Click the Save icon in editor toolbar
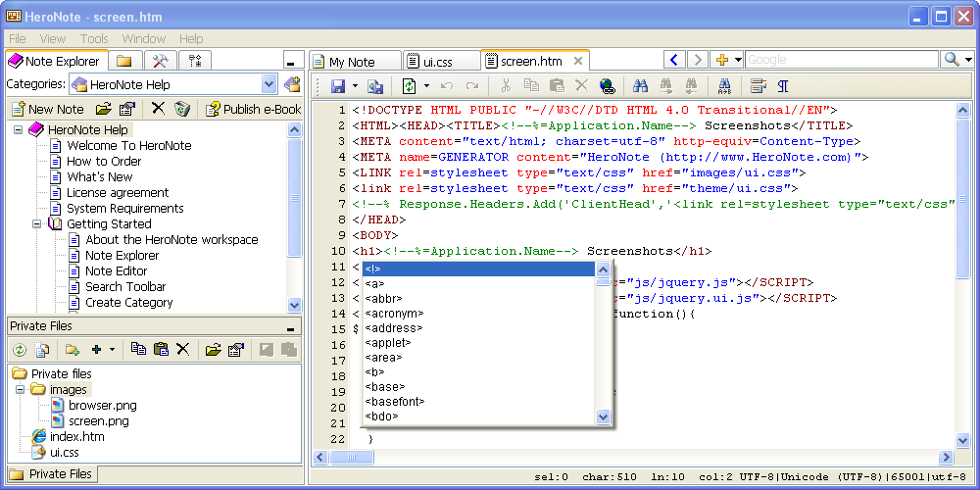This screenshot has width=980, height=490. (x=338, y=85)
